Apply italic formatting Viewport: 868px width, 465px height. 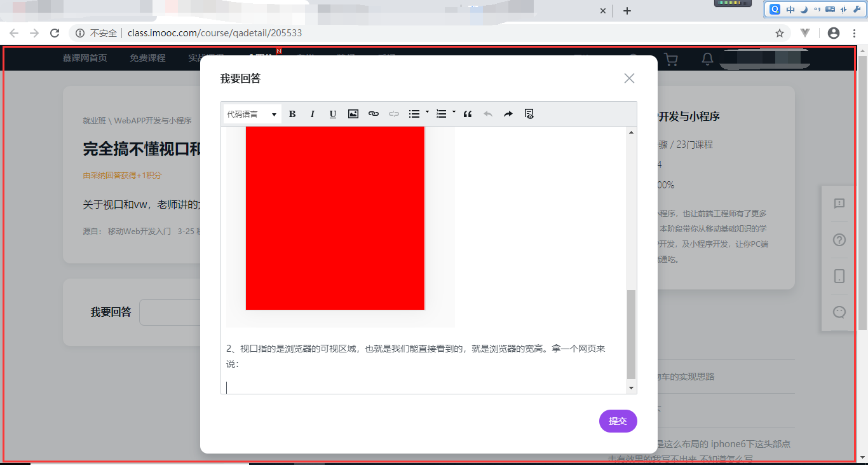pos(312,113)
